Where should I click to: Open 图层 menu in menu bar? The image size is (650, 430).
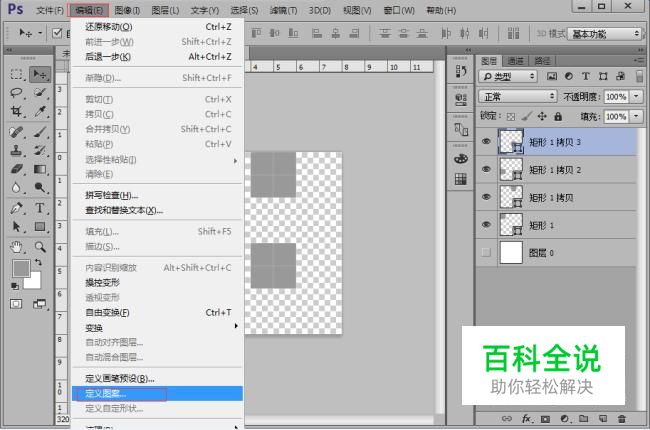click(x=165, y=10)
